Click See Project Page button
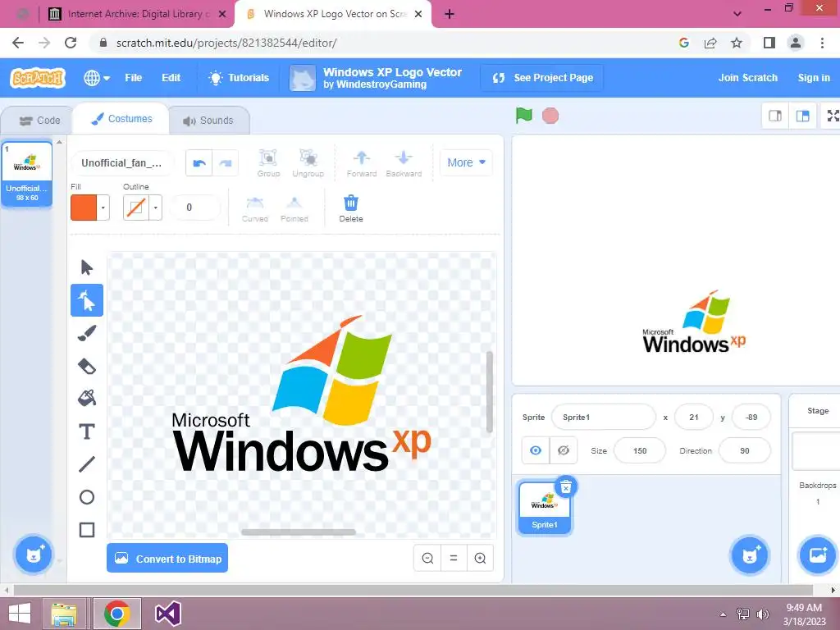This screenshot has height=630, width=840. coord(542,78)
